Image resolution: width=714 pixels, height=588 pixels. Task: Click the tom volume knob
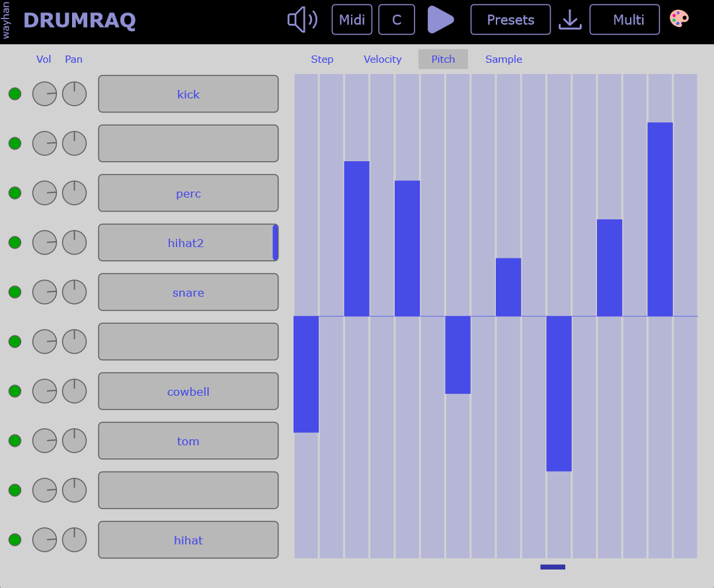(x=45, y=441)
